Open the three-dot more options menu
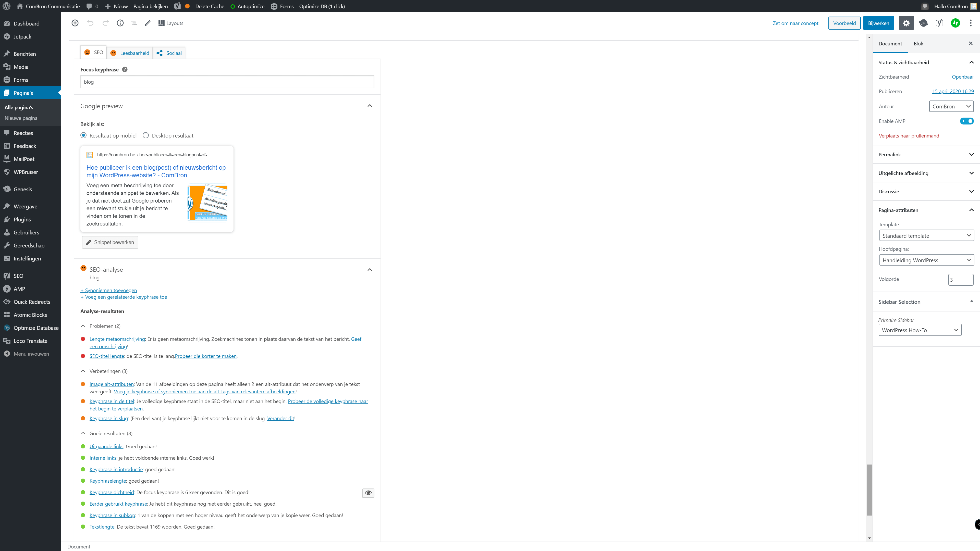Image resolution: width=980 pixels, height=551 pixels. [971, 23]
